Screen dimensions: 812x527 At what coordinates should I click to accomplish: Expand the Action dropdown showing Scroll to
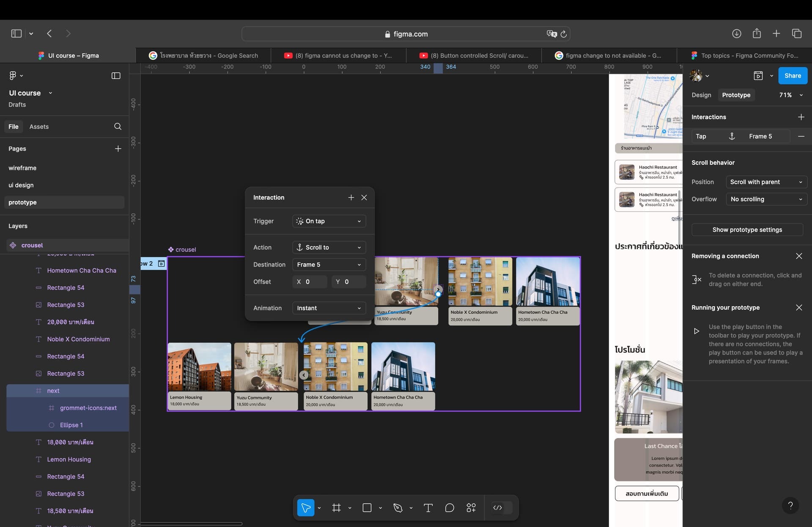[328, 247]
